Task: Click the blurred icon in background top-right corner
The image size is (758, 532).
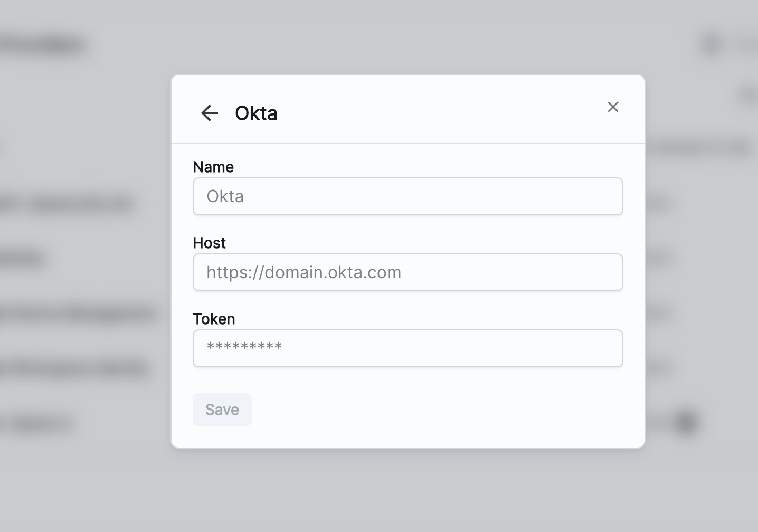Action: click(x=712, y=45)
